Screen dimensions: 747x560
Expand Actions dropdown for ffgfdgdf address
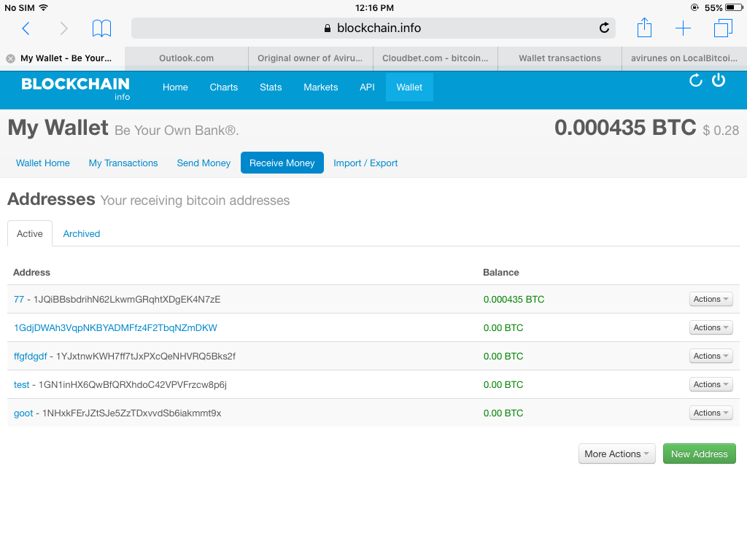click(711, 356)
